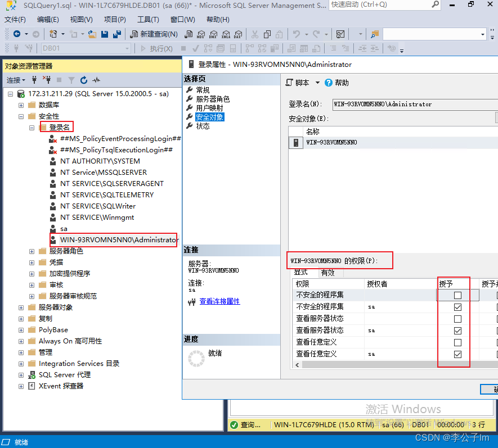
Task: Click the permissions grid horizontal scrollbar
Action: coord(399,365)
